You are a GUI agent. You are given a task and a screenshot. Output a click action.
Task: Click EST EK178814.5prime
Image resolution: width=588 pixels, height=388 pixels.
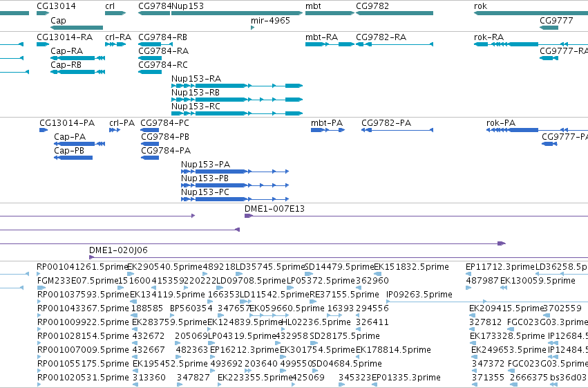tap(393, 350)
